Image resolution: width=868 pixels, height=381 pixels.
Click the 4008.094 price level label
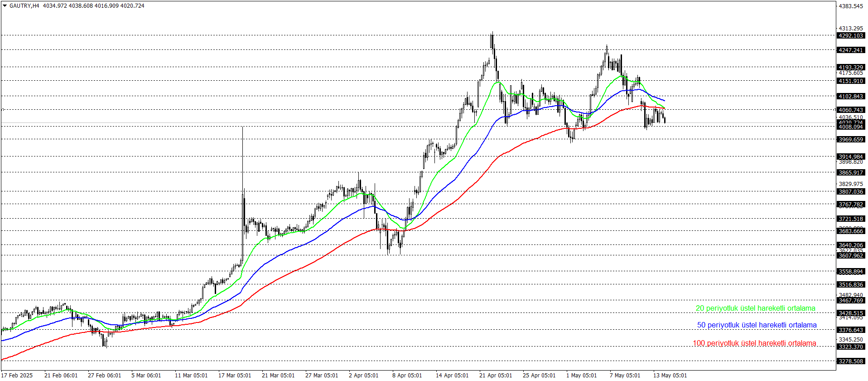(x=851, y=127)
